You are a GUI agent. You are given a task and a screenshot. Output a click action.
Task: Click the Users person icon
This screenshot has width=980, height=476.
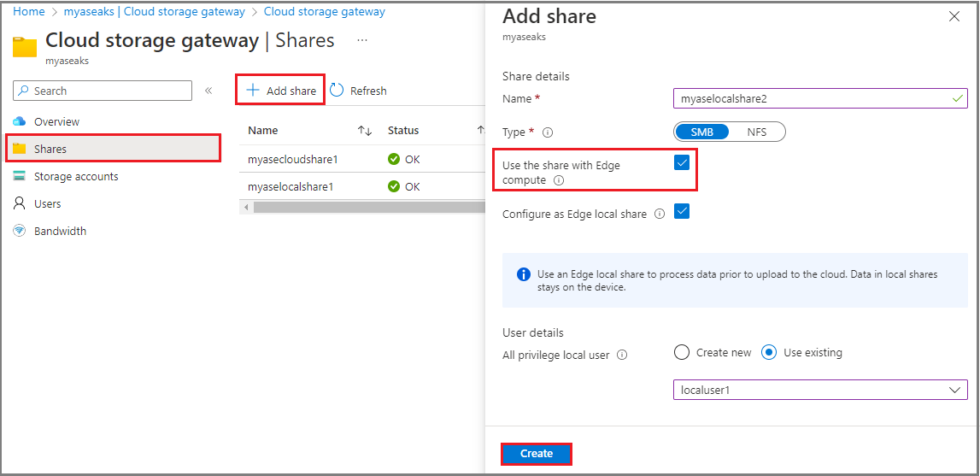tap(20, 203)
